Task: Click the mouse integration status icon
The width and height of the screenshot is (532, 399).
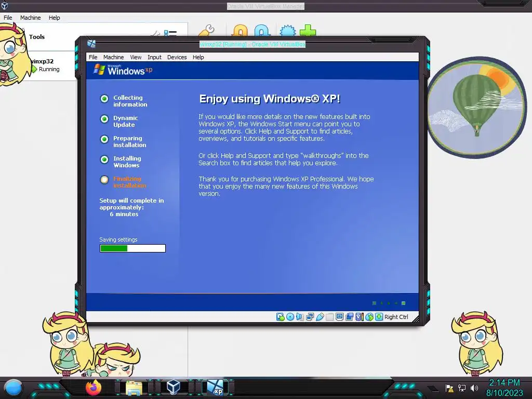Action: (x=369, y=317)
